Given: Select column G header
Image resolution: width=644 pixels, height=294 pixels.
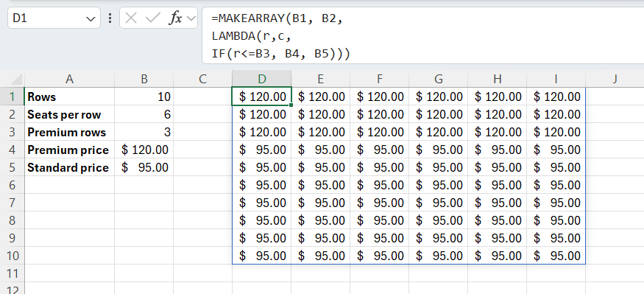Looking at the screenshot, I should pos(438,79).
